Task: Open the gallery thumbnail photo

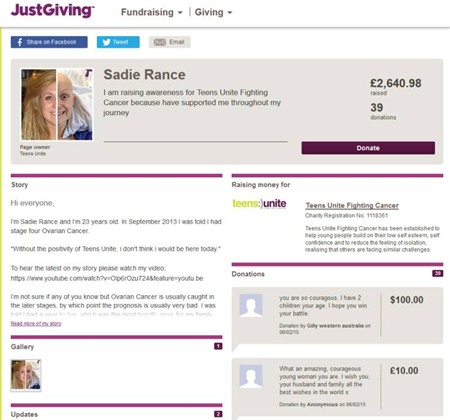Action: tap(26, 375)
